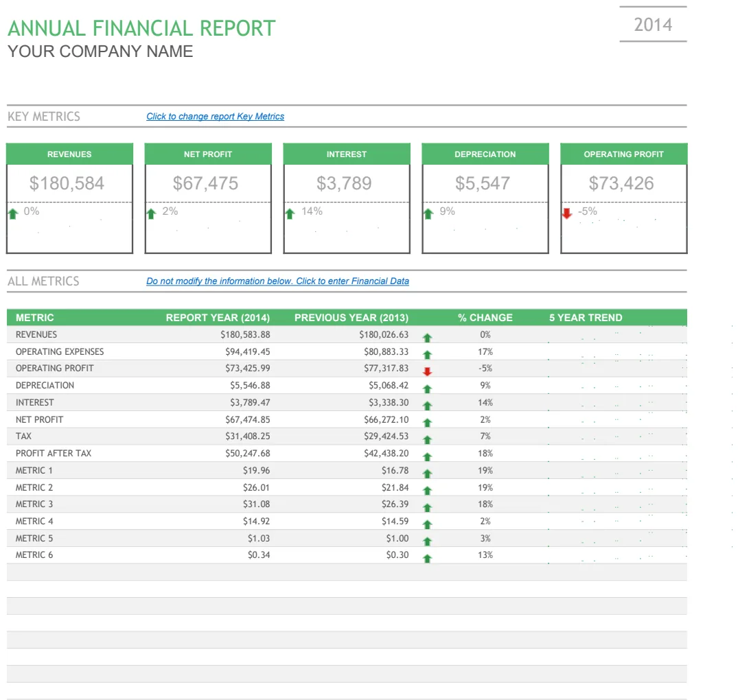Select the ANNUAL FINANCIAL REPORT title
Image resolution: width=738 pixels, height=700 pixels.
click(x=141, y=28)
